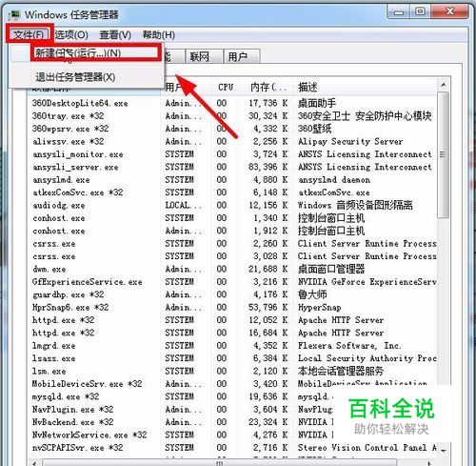
Task: Open the 选项(O) menu
Action: (71, 34)
